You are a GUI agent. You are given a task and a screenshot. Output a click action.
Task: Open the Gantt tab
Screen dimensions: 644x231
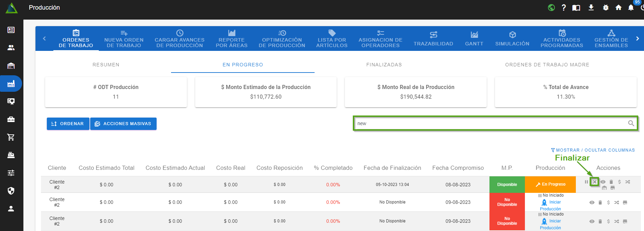(x=474, y=38)
